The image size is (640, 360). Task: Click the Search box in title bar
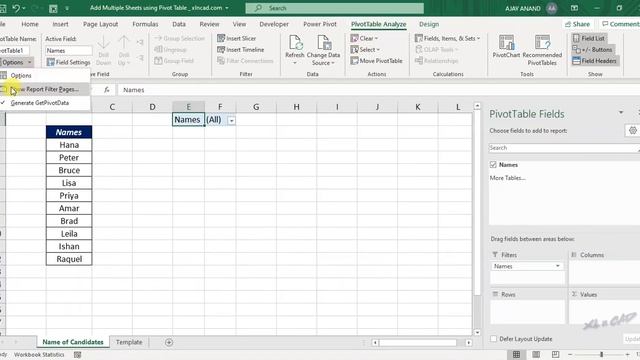pyautogui.click(x=334, y=8)
